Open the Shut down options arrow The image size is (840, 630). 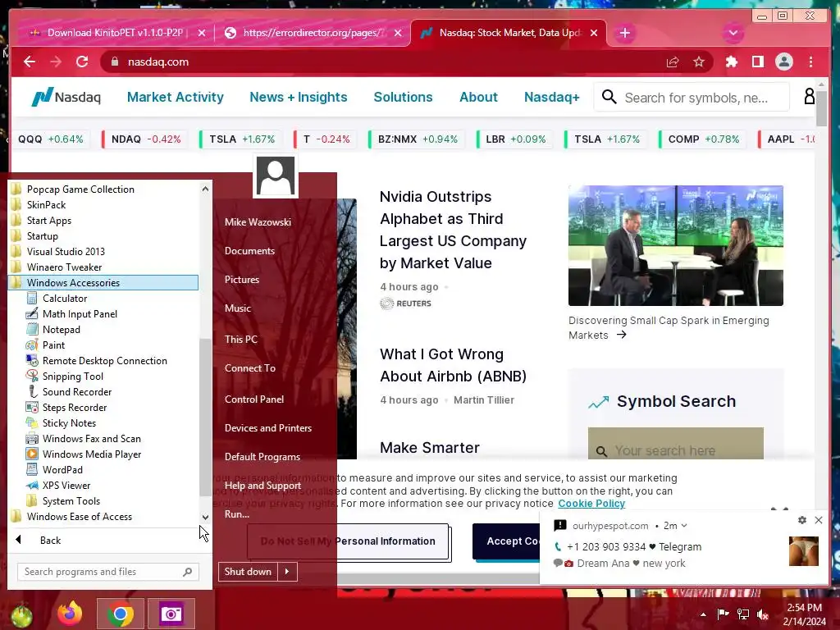287,572
